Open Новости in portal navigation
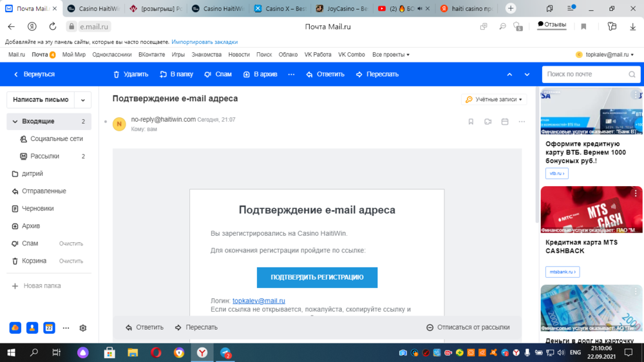The width and height of the screenshot is (644, 362). click(239, 55)
